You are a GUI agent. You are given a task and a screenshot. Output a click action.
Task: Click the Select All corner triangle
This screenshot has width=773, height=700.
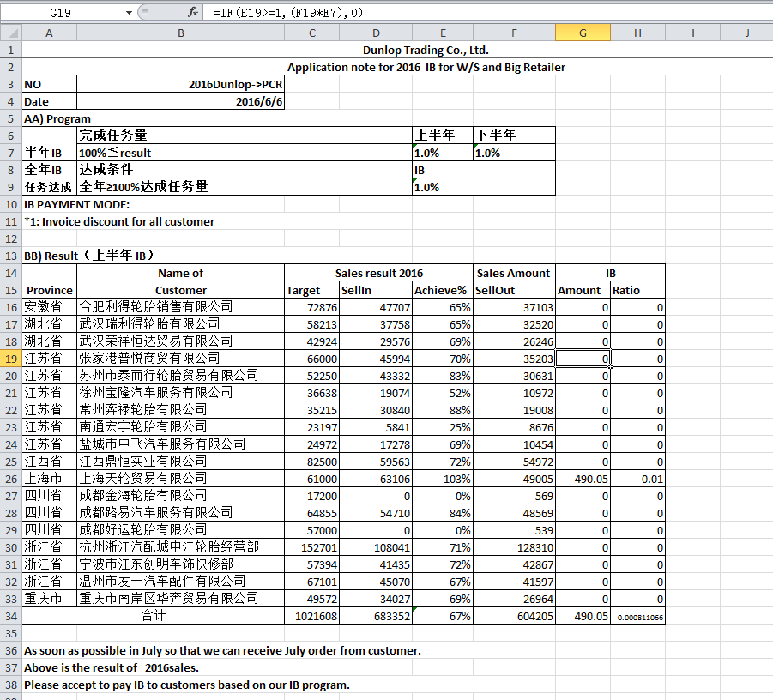[x=11, y=33]
